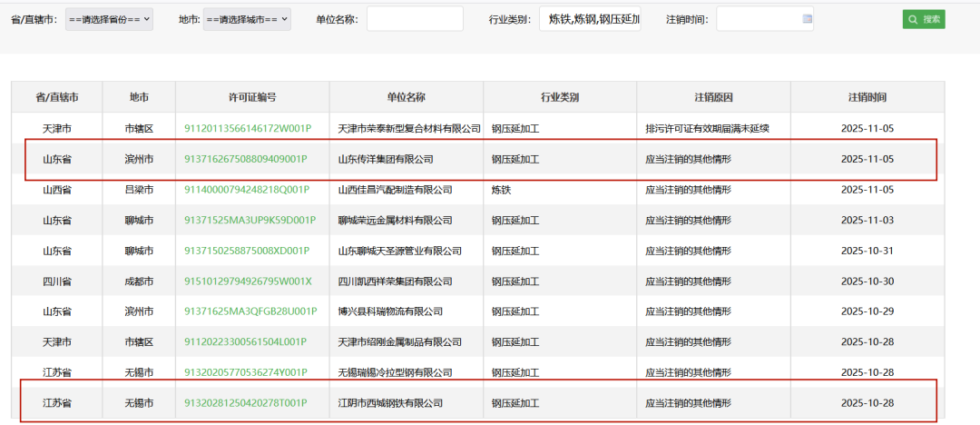Open the 省/直辖市 province dropdown
The width and height of the screenshot is (980, 425).
pos(110,19)
